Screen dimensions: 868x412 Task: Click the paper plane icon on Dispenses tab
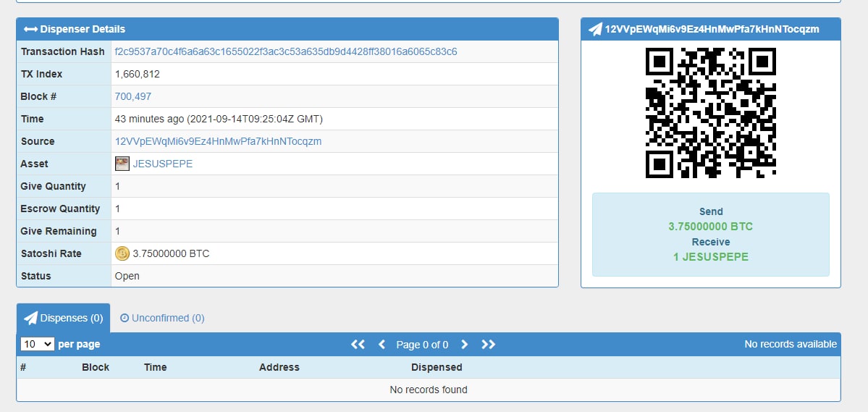click(31, 318)
